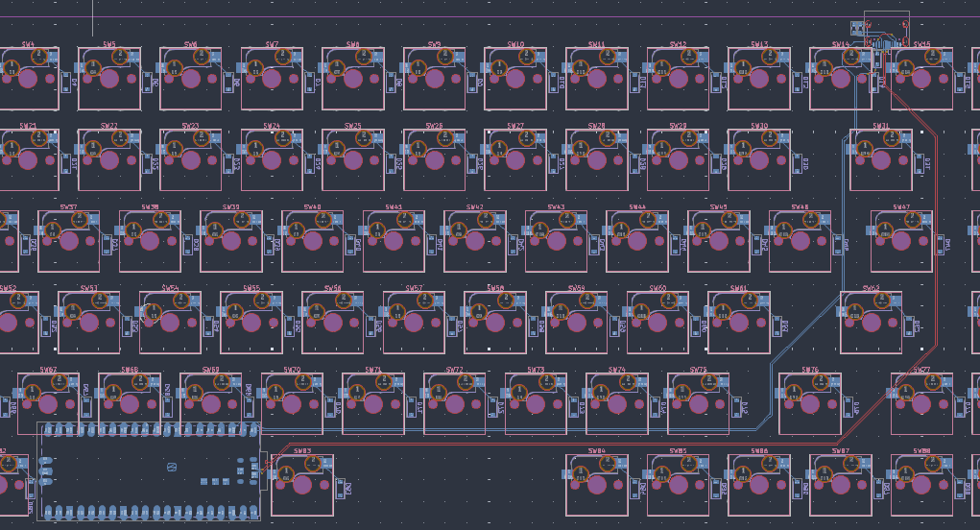Screen dimensions: 980x530
Task: Select the microcontroller module footprint with pin rows
Action: pos(149,471)
